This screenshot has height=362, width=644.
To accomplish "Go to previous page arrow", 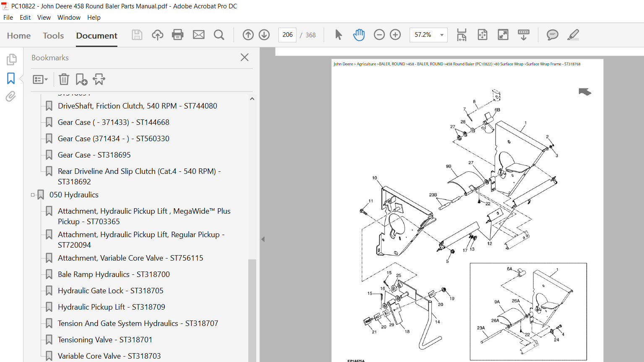I will pos(248,35).
